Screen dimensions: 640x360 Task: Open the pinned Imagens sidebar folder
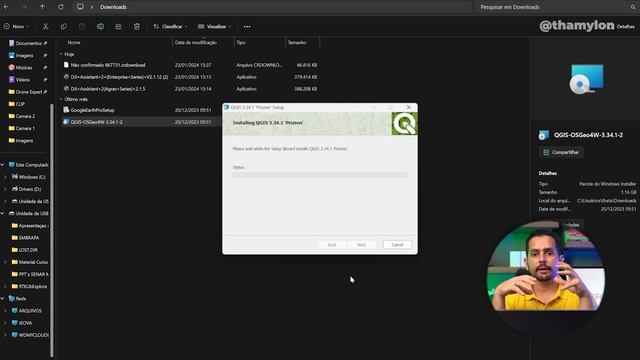pos(24,56)
